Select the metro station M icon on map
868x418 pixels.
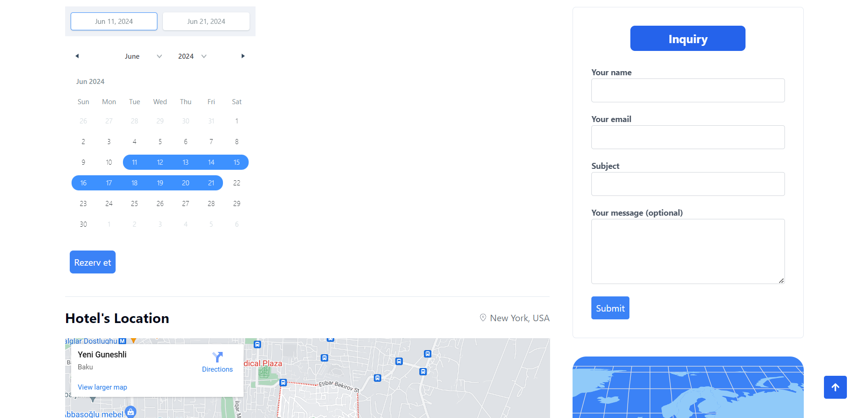[x=122, y=340]
